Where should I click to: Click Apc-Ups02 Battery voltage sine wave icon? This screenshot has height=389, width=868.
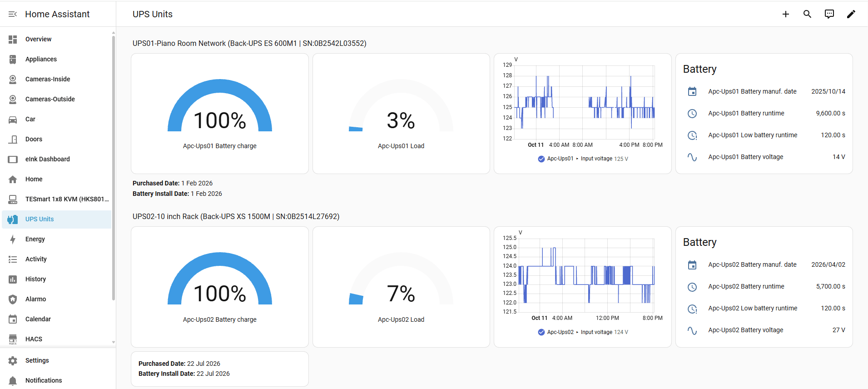pos(692,330)
